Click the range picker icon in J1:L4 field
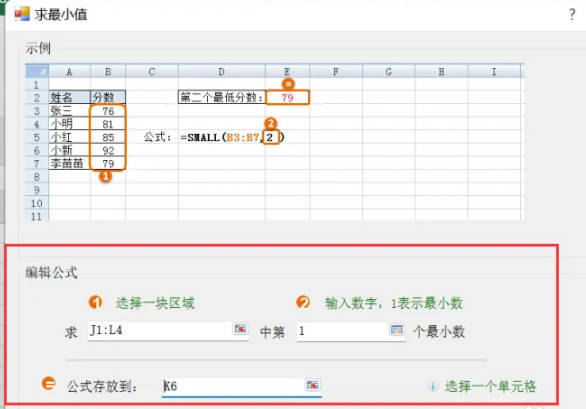This screenshot has height=409, width=586. [240, 329]
